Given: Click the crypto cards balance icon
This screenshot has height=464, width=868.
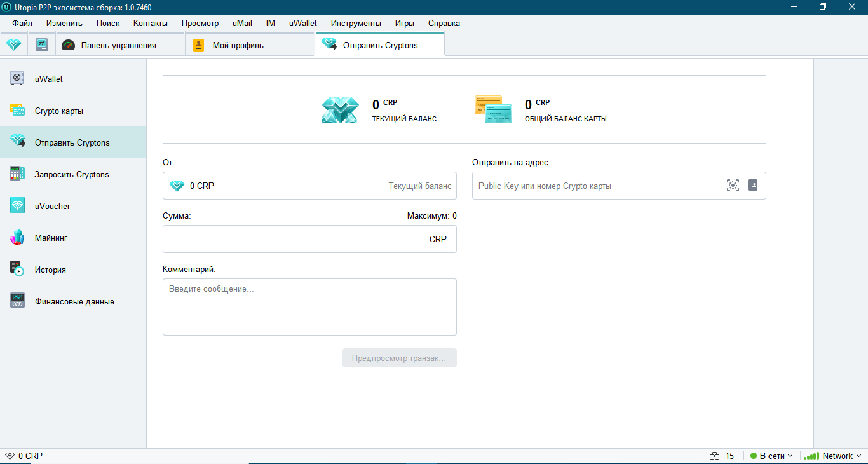Looking at the screenshot, I should (x=493, y=109).
